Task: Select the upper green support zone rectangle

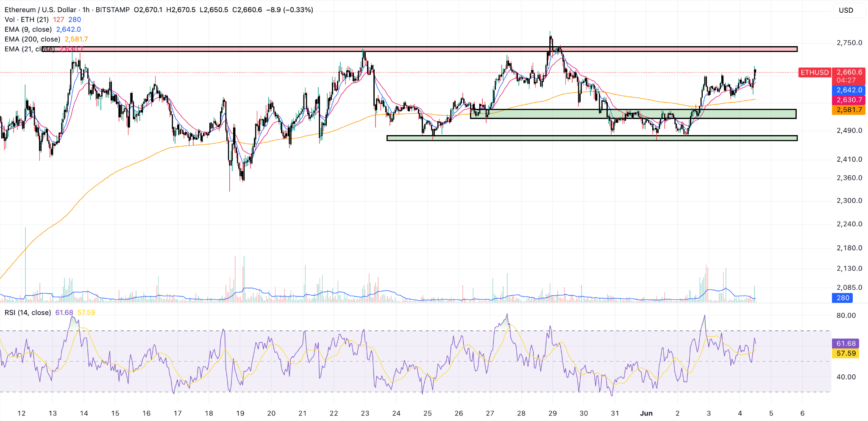Action: pos(633,114)
